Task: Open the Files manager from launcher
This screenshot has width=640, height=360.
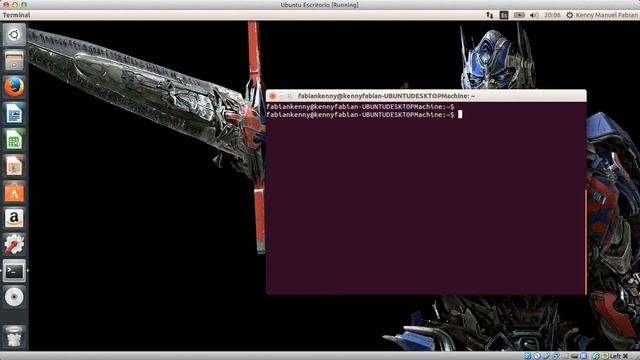Action: pos(14,61)
